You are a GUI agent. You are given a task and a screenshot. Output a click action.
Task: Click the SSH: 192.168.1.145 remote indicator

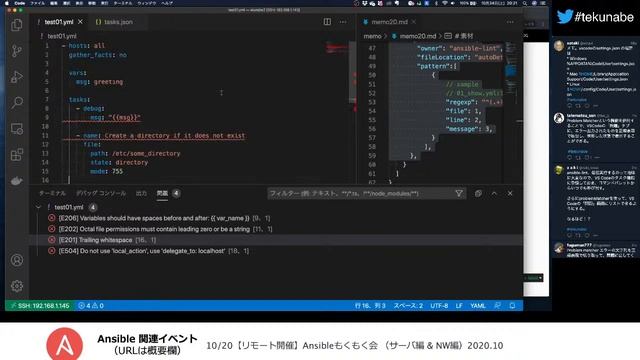tap(40, 305)
